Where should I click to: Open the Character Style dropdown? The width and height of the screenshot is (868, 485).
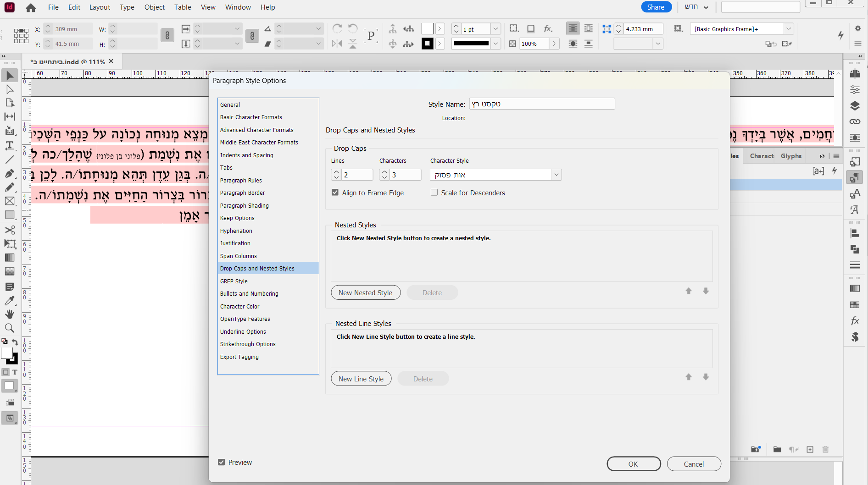click(x=556, y=175)
